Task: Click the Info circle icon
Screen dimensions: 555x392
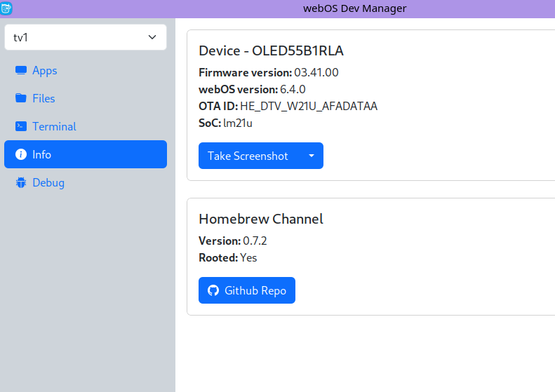Action: coord(20,154)
